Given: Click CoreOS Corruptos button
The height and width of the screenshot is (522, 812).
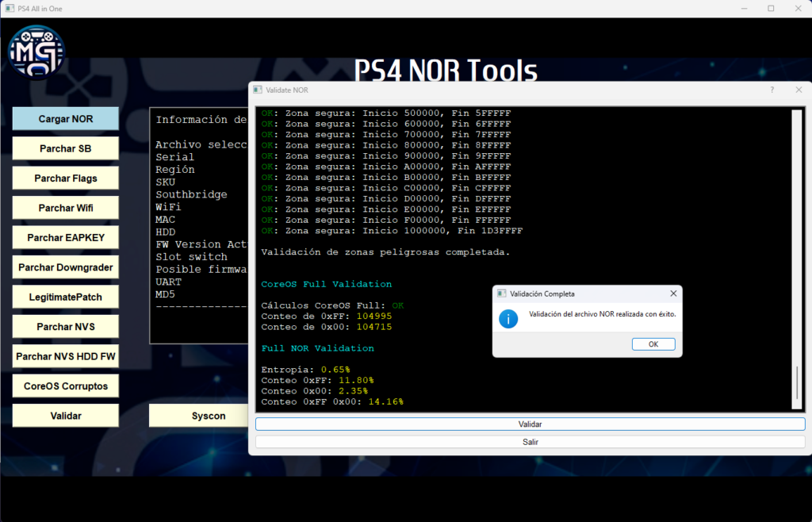Looking at the screenshot, I should click(66, 386).
